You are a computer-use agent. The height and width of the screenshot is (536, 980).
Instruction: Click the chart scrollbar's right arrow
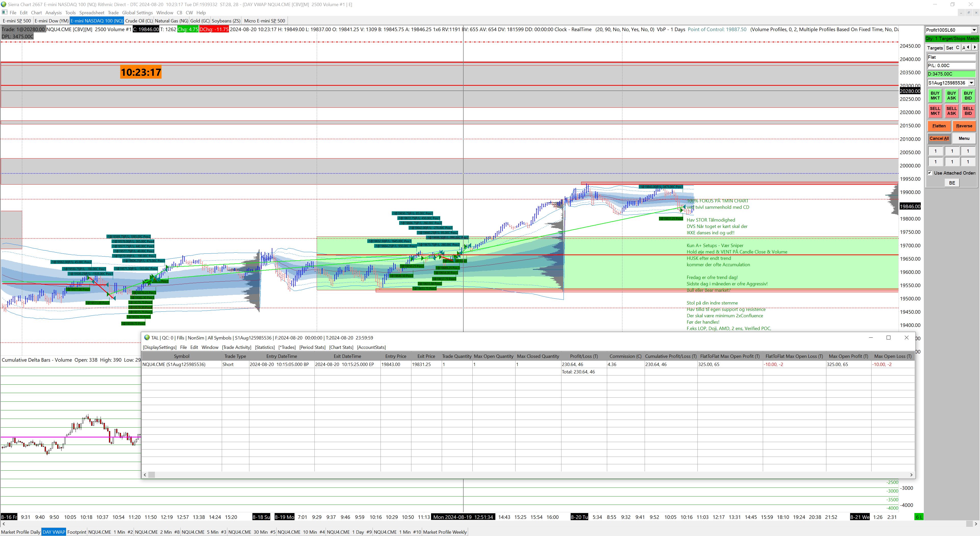(976, 524)
